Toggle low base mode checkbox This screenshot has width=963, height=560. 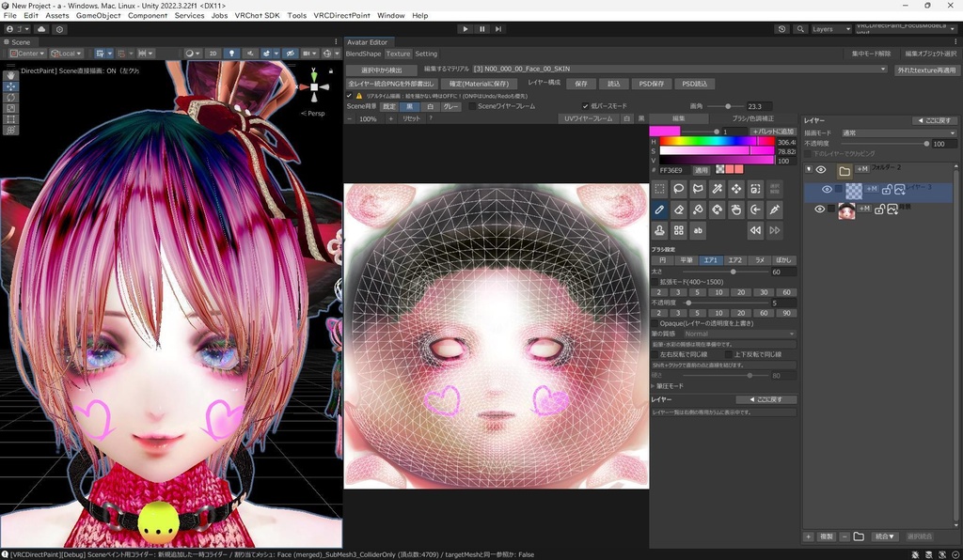coord(585,106)
